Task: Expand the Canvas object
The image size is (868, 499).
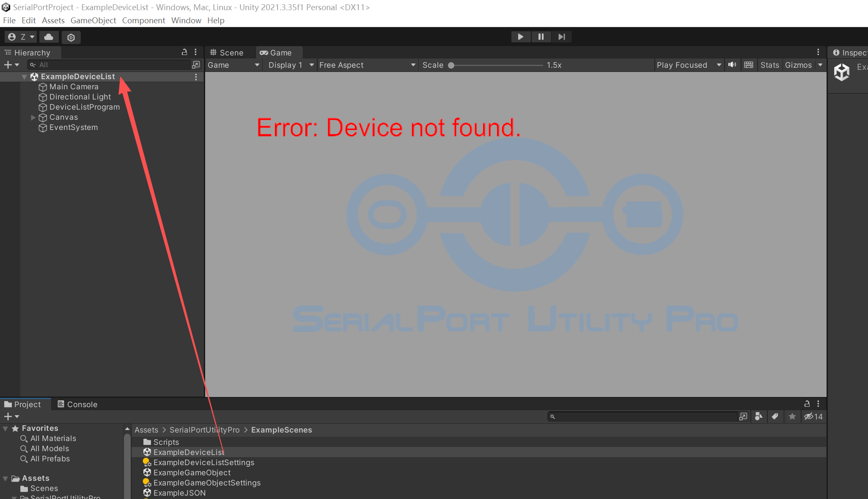Action: 33,117
